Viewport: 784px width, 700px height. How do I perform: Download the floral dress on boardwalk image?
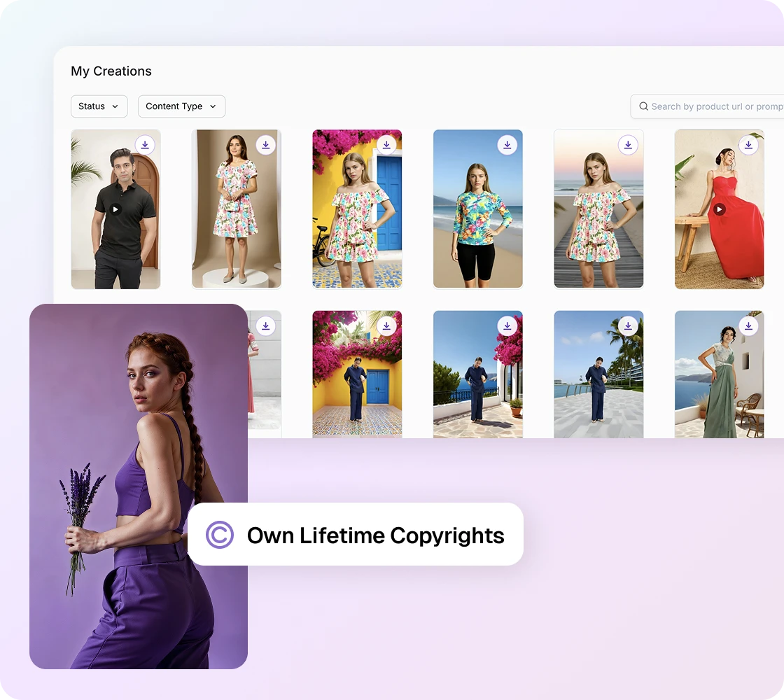click(x=628, y=145)
